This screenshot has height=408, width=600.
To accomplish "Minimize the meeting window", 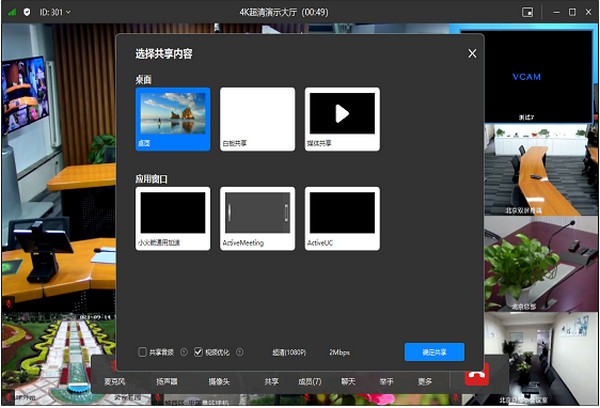I will tap(556, 12).
